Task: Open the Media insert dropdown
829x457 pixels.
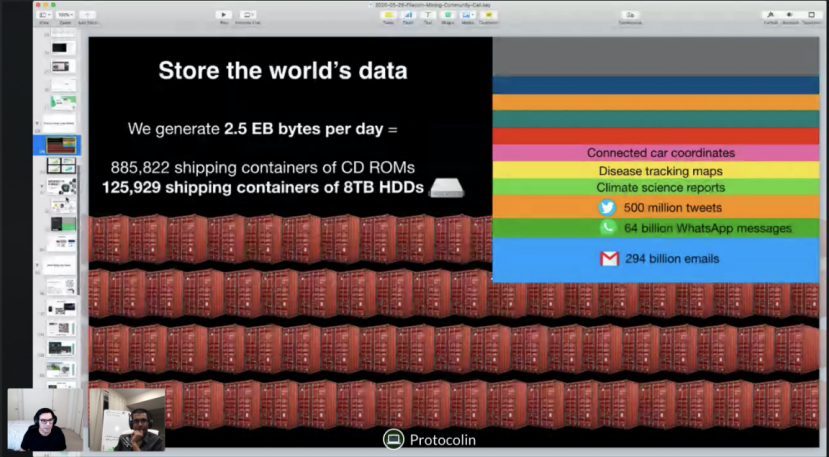Action: 467,15
